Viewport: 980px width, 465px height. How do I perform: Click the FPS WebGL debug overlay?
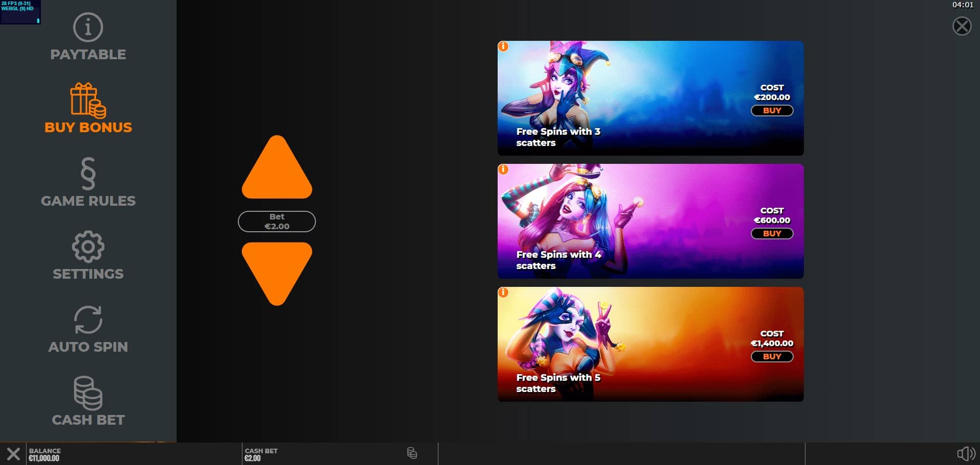tap(20, 12)
